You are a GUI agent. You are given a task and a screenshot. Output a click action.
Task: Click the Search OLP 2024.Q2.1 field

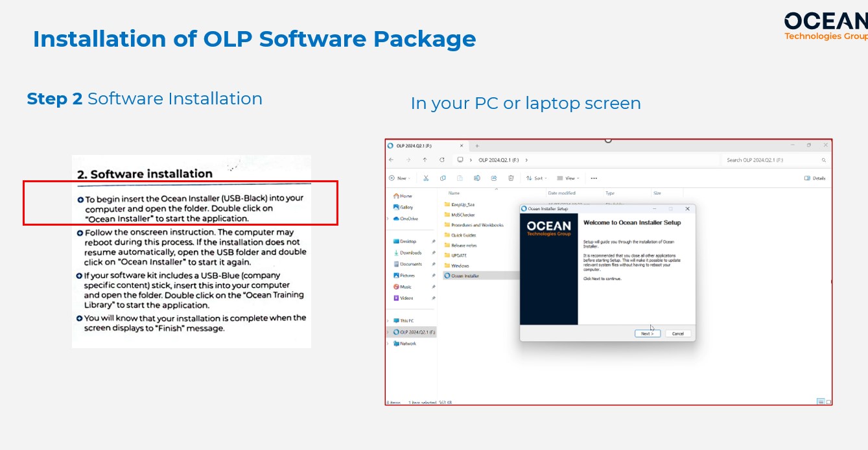[771, 160]
